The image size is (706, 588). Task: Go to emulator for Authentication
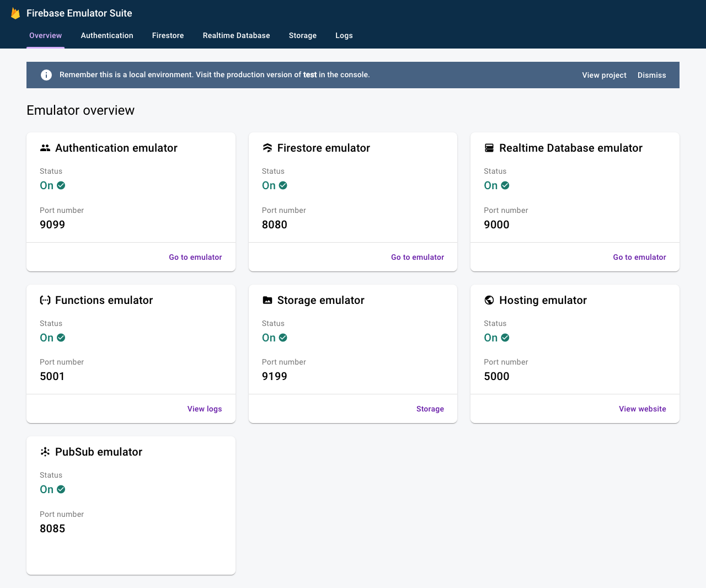195,257
